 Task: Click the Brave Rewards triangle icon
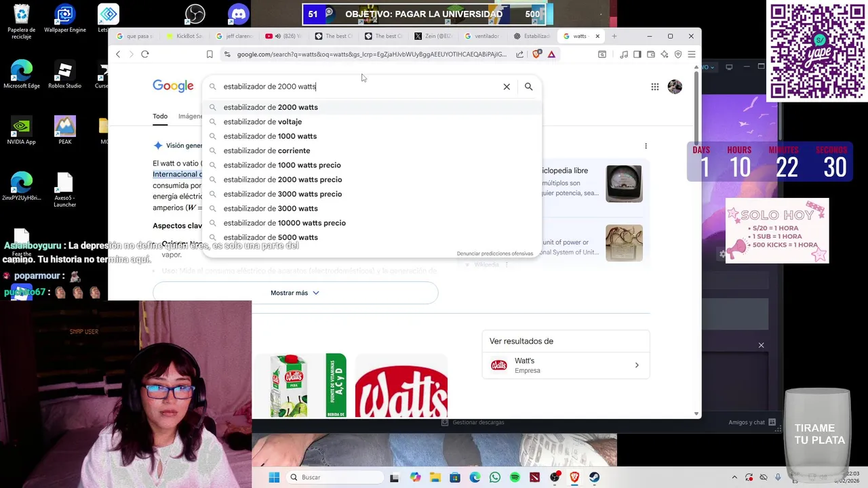551,54
